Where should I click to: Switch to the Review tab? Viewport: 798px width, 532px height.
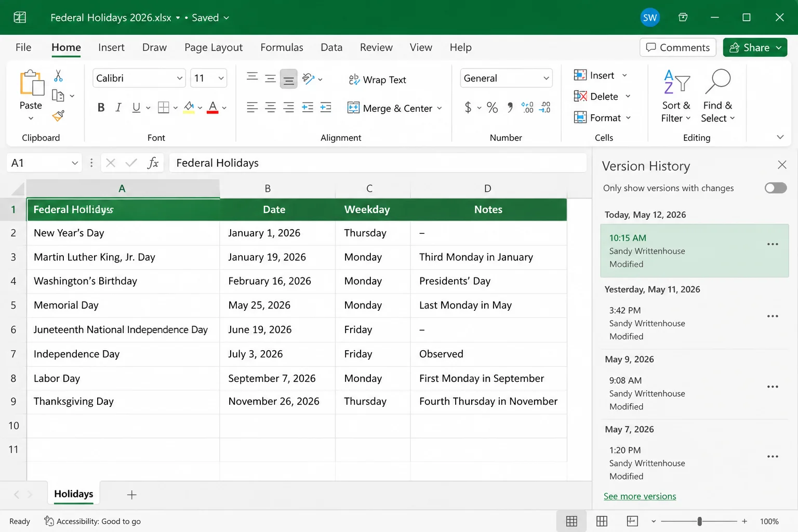pyautogui.click(x=376, y=47)
